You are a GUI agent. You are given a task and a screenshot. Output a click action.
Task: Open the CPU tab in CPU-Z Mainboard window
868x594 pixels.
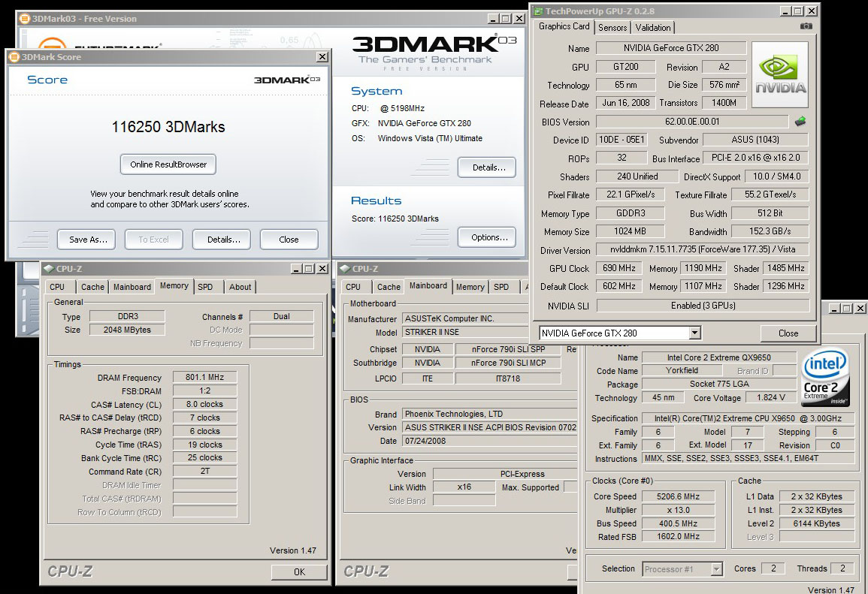click(x=353, y=287)
